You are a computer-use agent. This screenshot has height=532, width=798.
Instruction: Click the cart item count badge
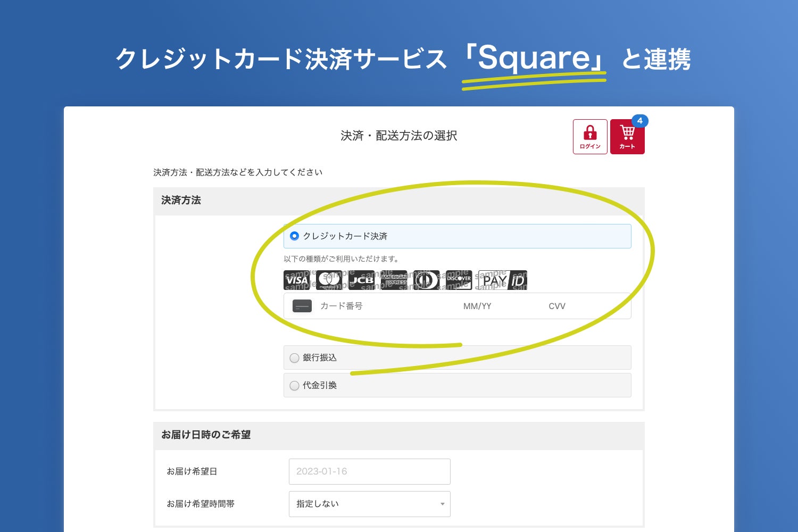639,121
